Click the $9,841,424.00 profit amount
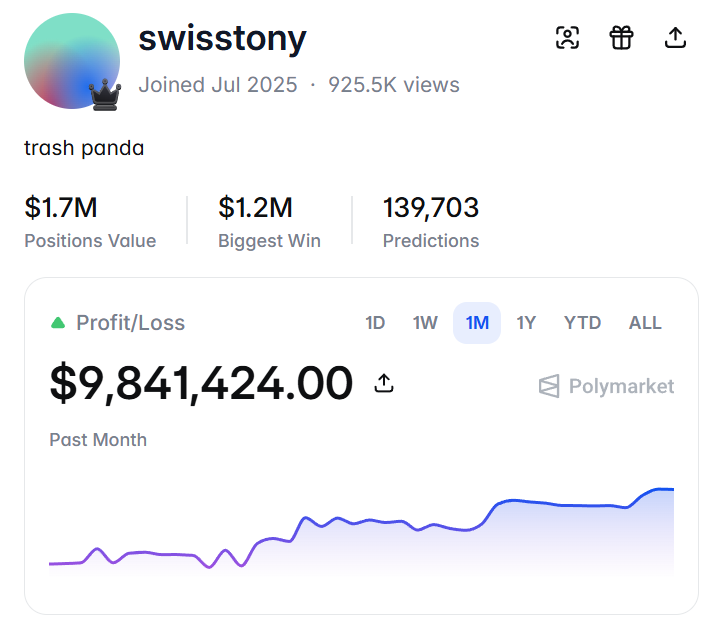 click(x=201, y=383)
